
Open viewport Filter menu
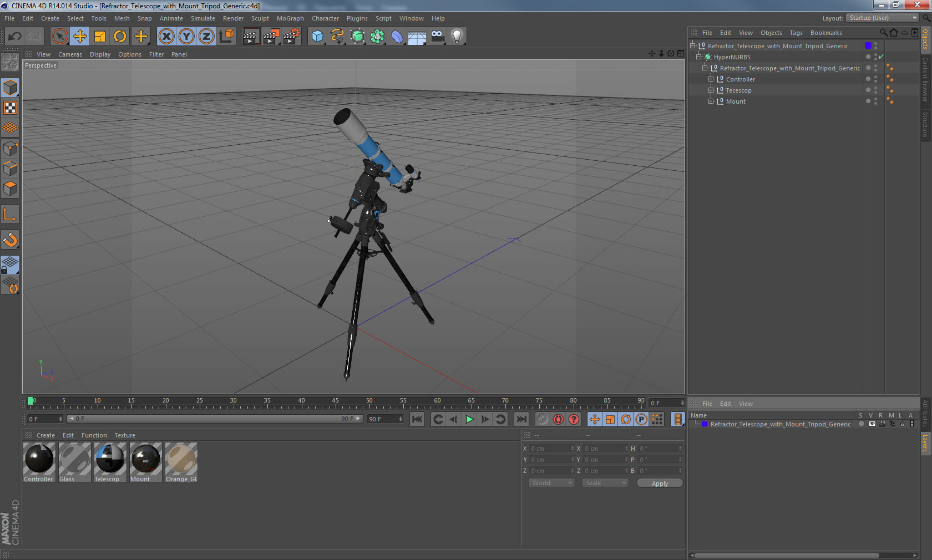(x=156, y=54)
